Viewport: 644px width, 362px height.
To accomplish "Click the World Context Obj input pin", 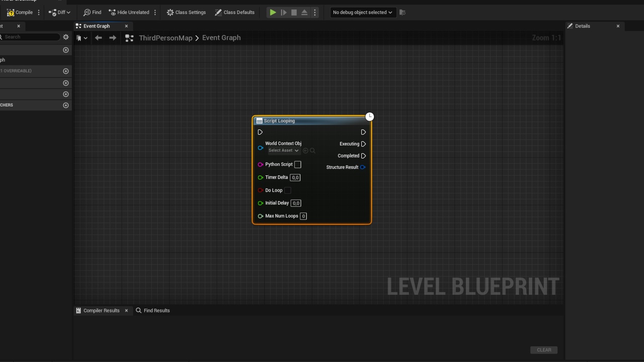I will click(260, 148).
